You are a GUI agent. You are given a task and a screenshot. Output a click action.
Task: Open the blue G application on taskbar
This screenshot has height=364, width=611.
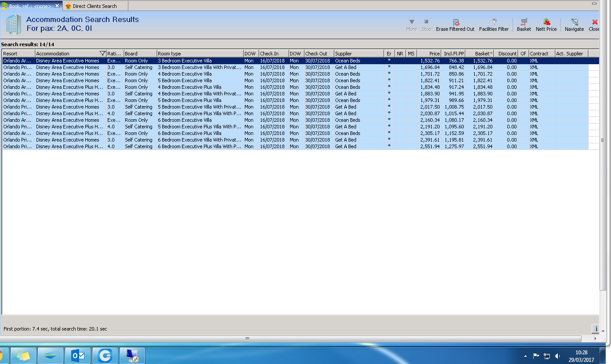point(105,355)
